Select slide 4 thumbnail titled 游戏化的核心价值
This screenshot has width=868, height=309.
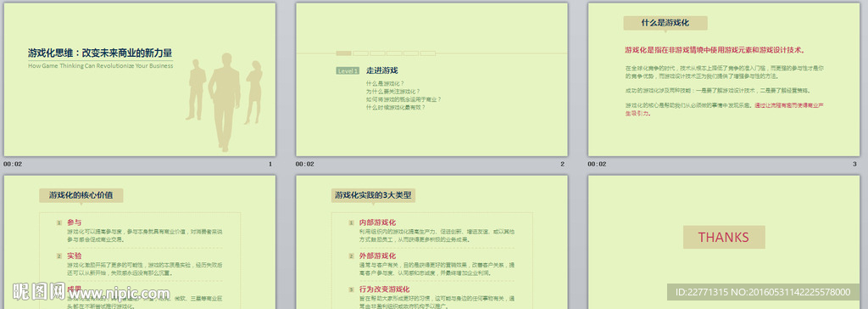click(x=140, y=242)
